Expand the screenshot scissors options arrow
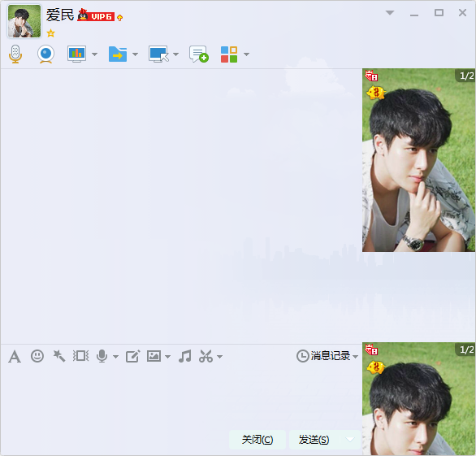 tap(220, 357)
